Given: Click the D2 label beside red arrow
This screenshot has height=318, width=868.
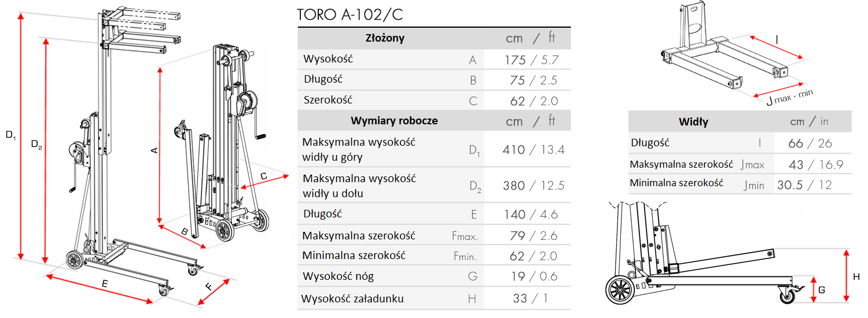Looking at the screenshot, I should pyautogui.click(x=36, y=145).
